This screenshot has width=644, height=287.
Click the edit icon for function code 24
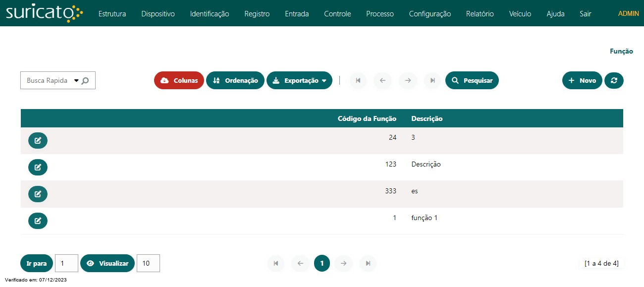[x=38, y=141]
